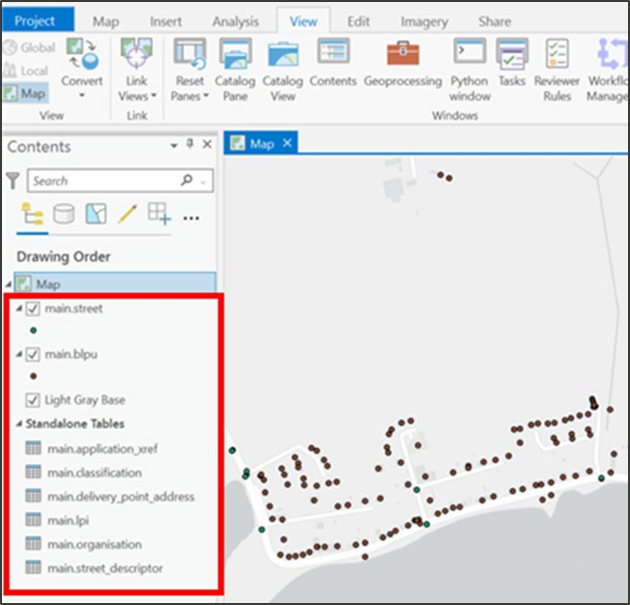
Task: Select the main.street_descriptor table
Action: (105, 568)
